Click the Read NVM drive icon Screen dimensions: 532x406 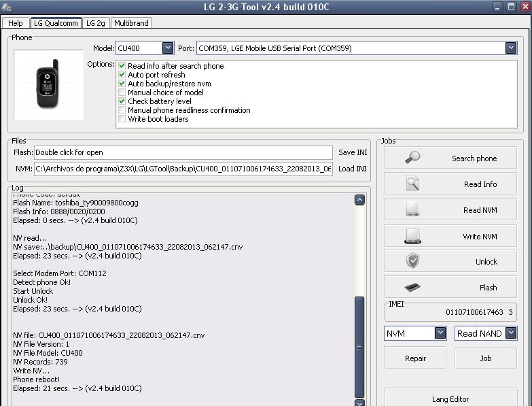point(412,209)
